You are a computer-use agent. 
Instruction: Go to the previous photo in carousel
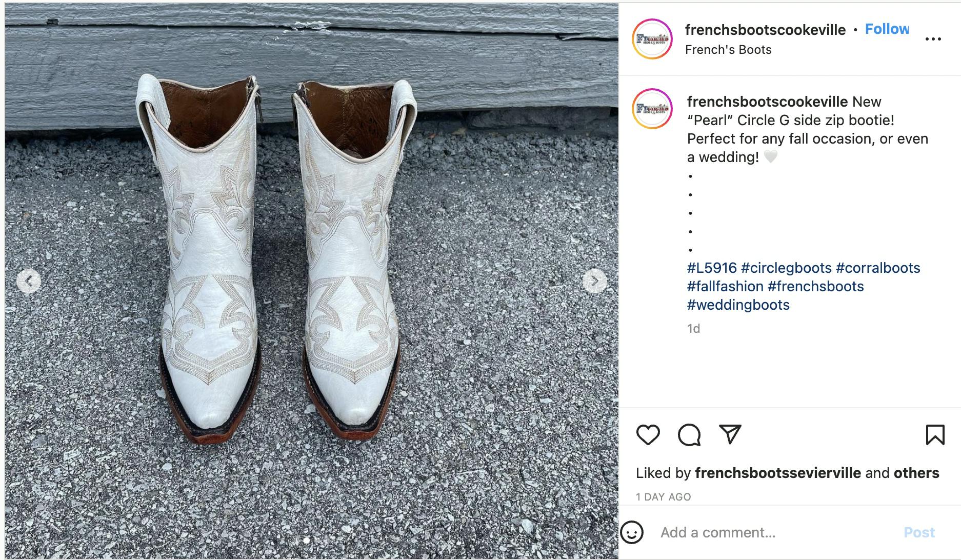(29, 281)
